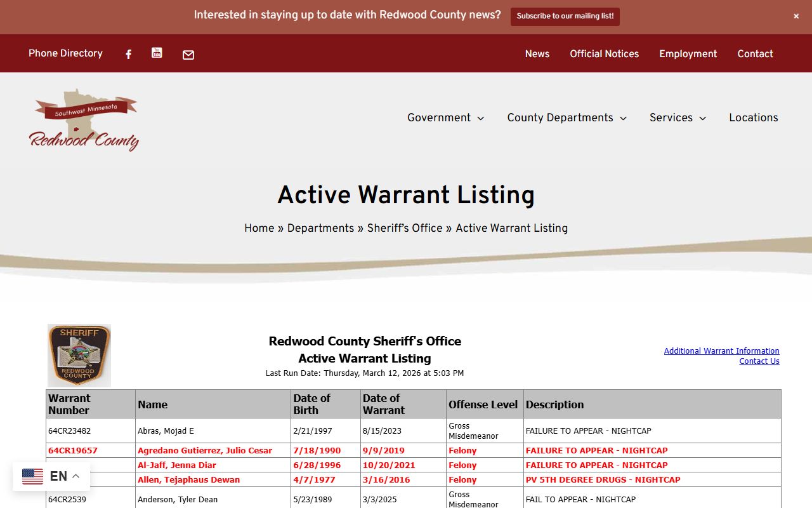Click the Redwood County logo

point(84,120)
